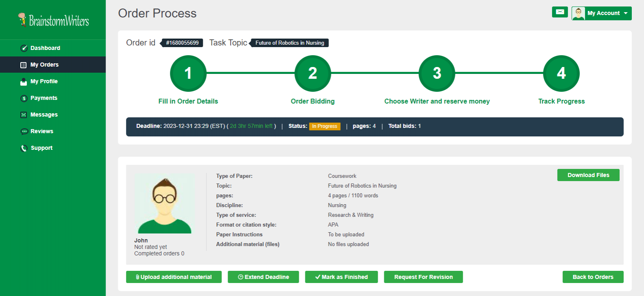Open My Orders in the sidebar
Viewport: 644px width, 296px height.
tap(44, 65)
